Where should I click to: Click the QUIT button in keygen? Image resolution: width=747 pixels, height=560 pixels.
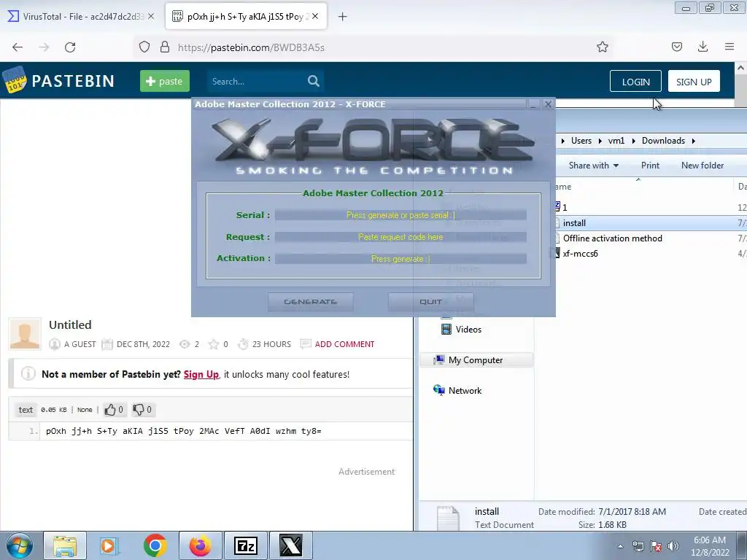(430, 302)
